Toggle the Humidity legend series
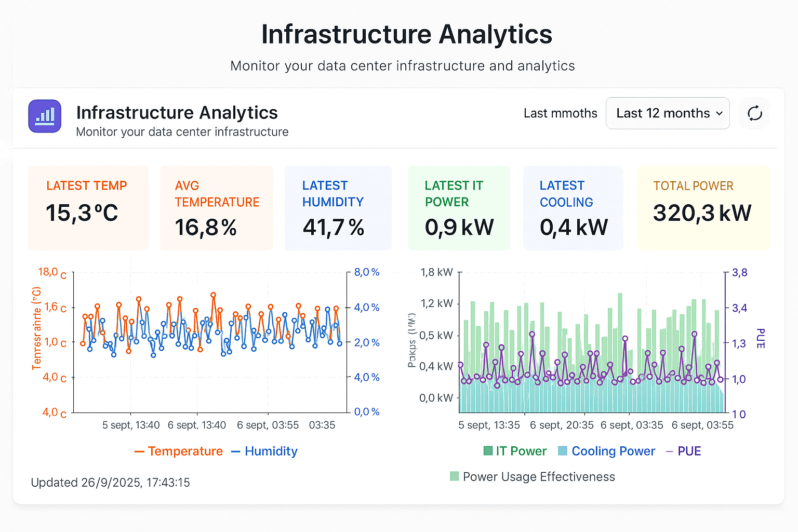 tap(264, 451)
